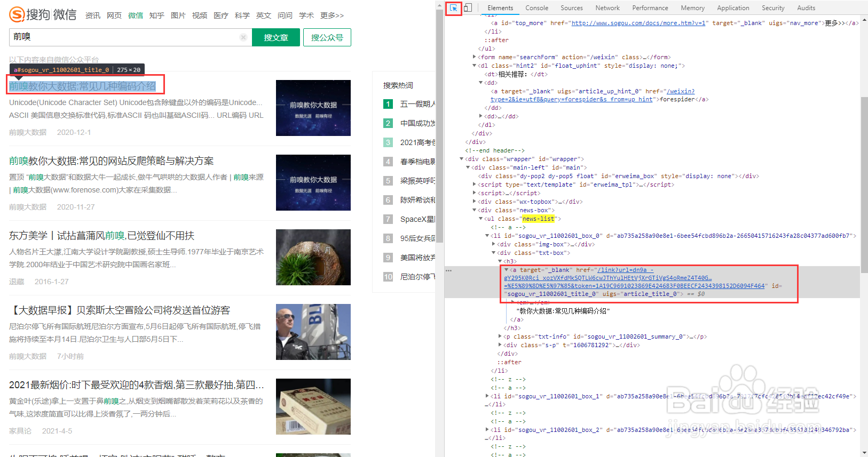Collapse the div main-left node

point(468,167)
